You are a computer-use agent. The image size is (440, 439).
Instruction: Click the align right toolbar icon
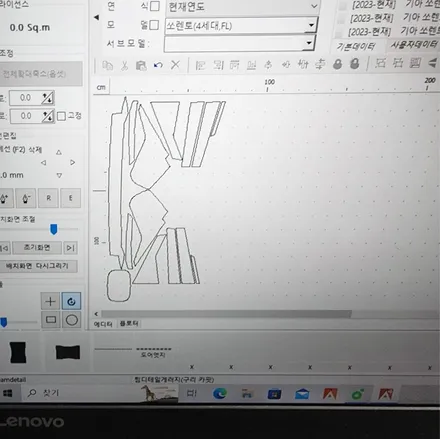pos(218,65)
